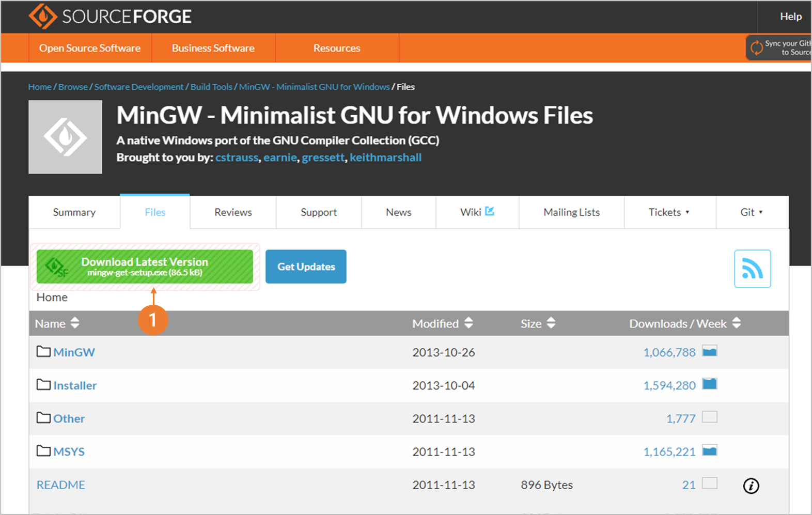Image resolution: width=812 pixels, height=515 pixels.
Task: Open the Build Tools breadcrumb link
Action: click(211, 87)
